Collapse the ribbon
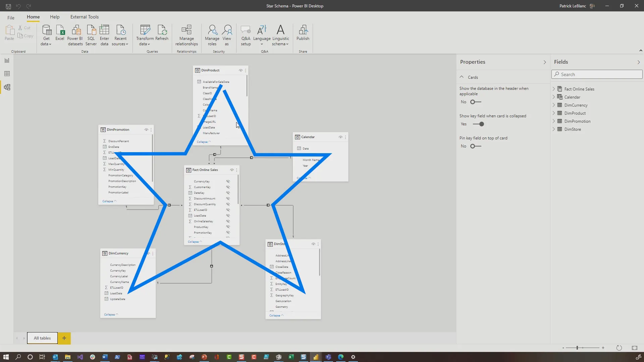This screenshot has width=644, height=362. [x=641, y=51]
